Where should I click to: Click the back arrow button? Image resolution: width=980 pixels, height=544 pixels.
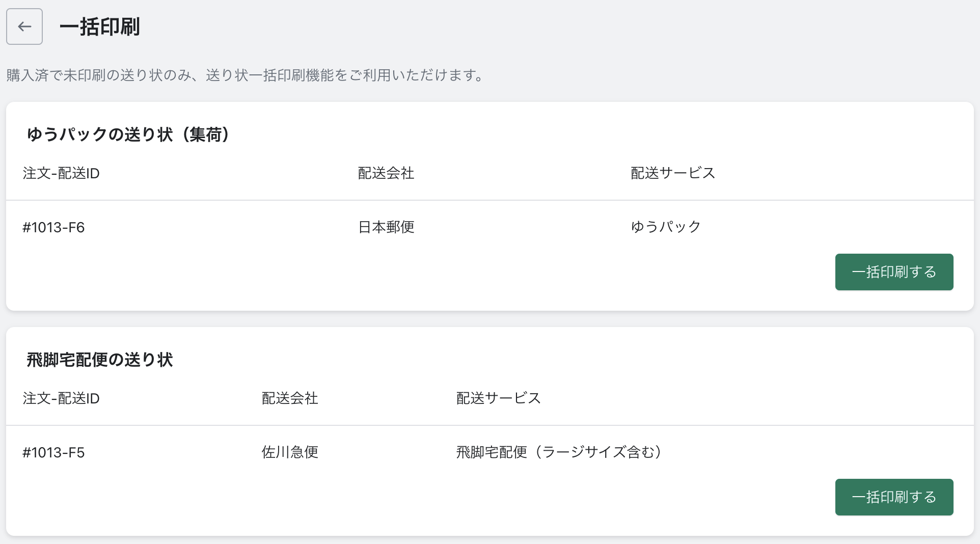tap(24, 26)
